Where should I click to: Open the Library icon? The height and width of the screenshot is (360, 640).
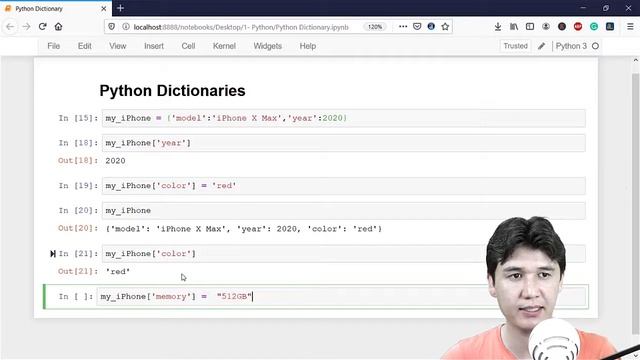click(514, 27)
